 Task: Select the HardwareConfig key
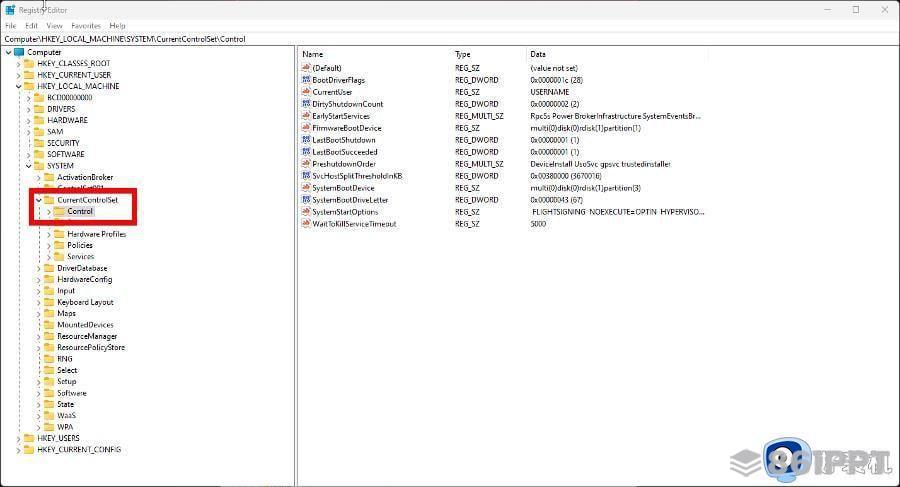click(84, 279)
